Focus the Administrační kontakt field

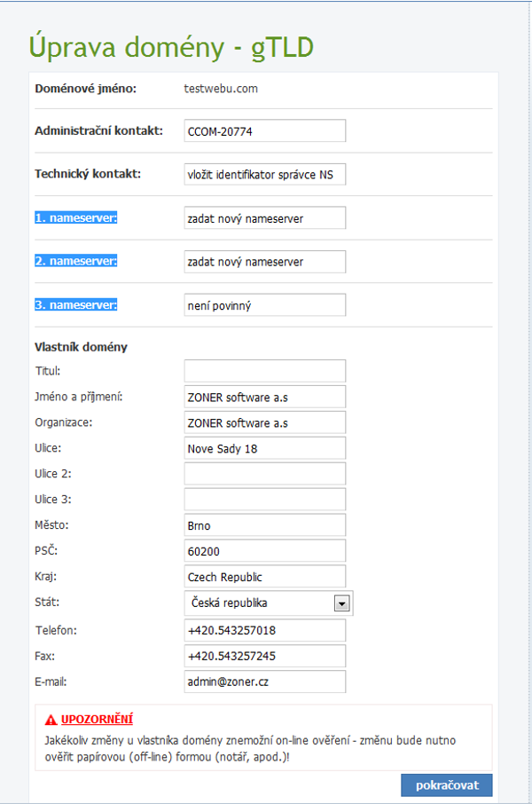[264, 131]
